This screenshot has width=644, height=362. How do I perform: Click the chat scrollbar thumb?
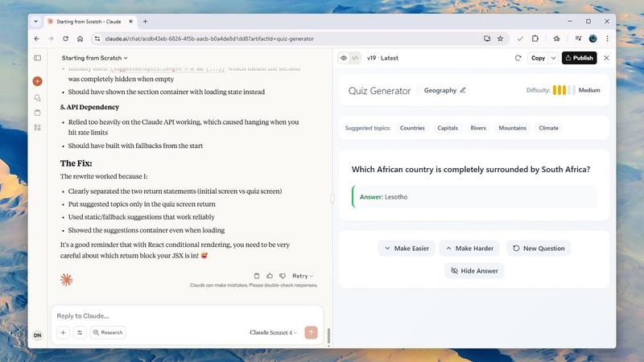328,335
